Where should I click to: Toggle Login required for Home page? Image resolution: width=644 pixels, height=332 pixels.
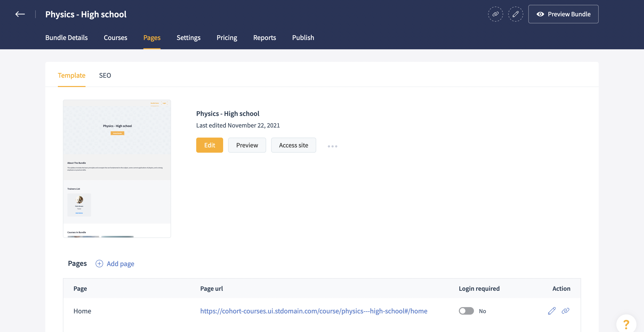466,311
